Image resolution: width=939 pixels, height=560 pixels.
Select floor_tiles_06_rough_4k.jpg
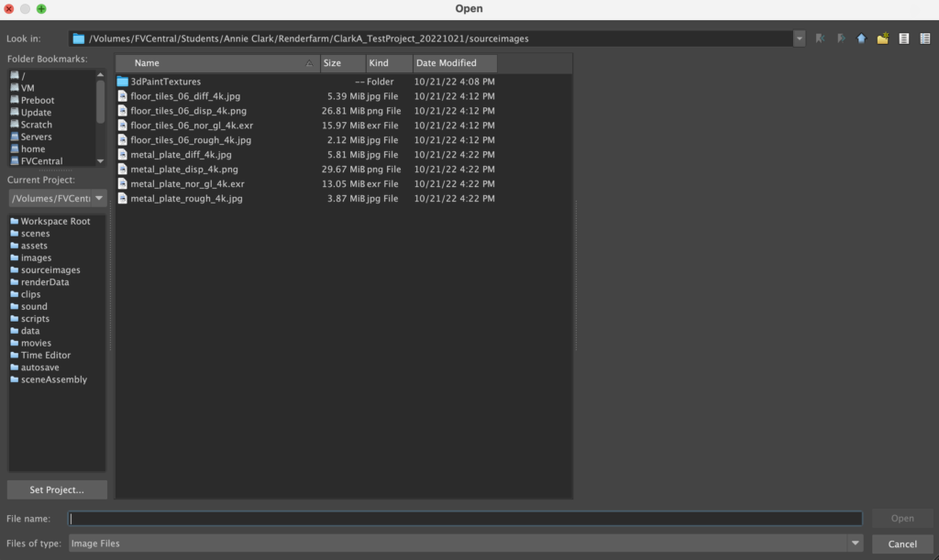[306, 140]
